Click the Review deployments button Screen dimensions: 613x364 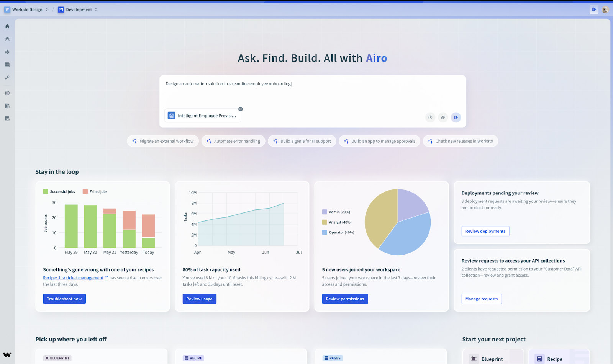[485, 231]
